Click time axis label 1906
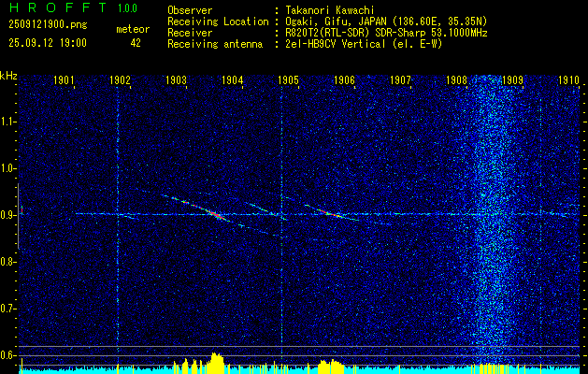This screenshot has height=374, width=588. point(344,79)
